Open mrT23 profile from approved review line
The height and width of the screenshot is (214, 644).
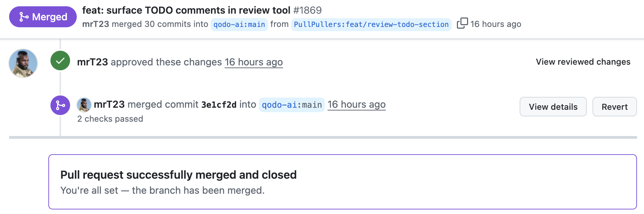[x=93, y=62]
